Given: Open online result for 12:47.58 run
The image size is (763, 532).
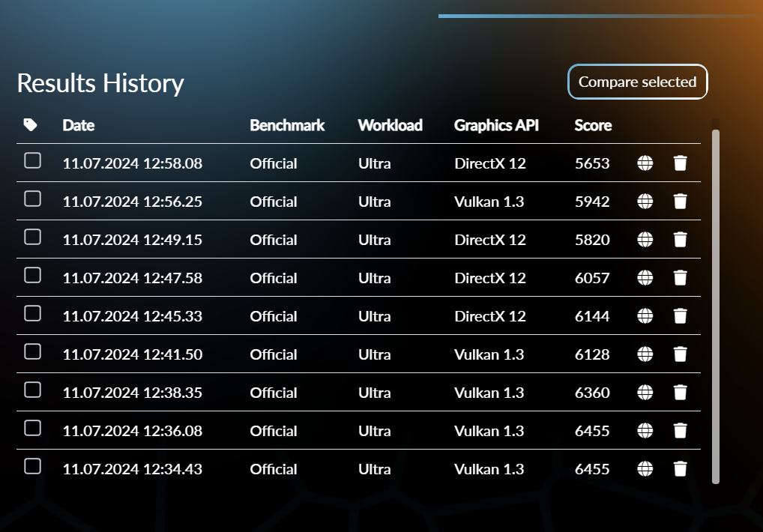Looking at the screenshot, I should pos(645,278).
